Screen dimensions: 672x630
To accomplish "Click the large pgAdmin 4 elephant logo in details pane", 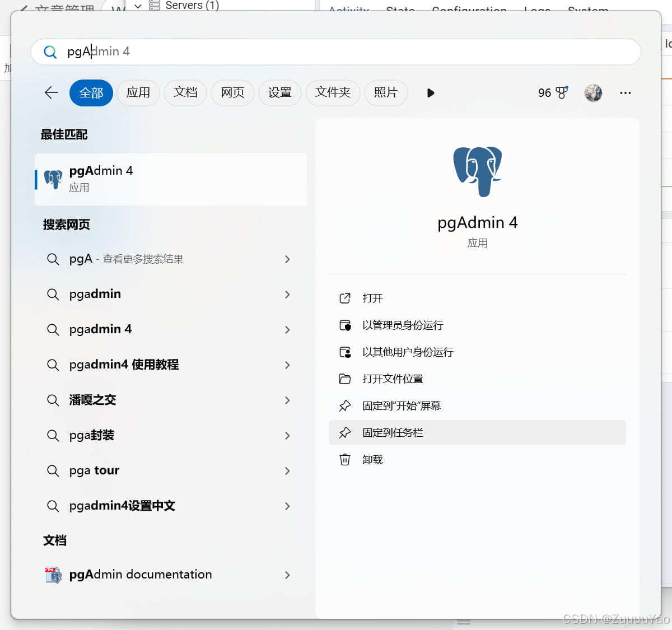I will (477, 171).
